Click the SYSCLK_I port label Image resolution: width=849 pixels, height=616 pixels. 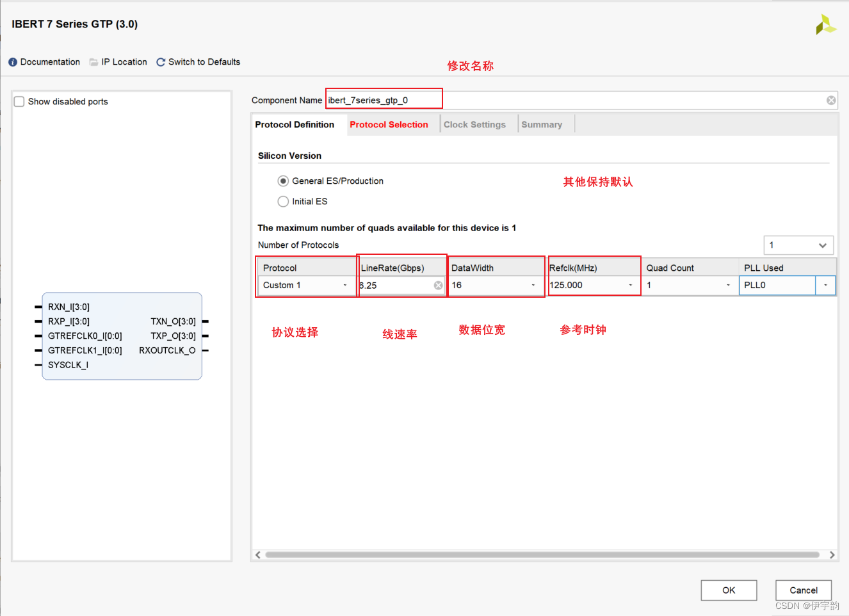coord(68,365)
